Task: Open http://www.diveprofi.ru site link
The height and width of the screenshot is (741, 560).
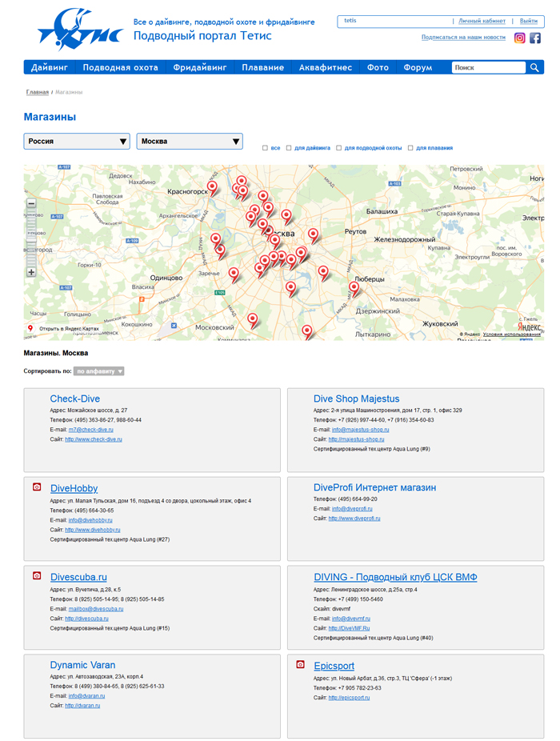Action: [354, 519]
